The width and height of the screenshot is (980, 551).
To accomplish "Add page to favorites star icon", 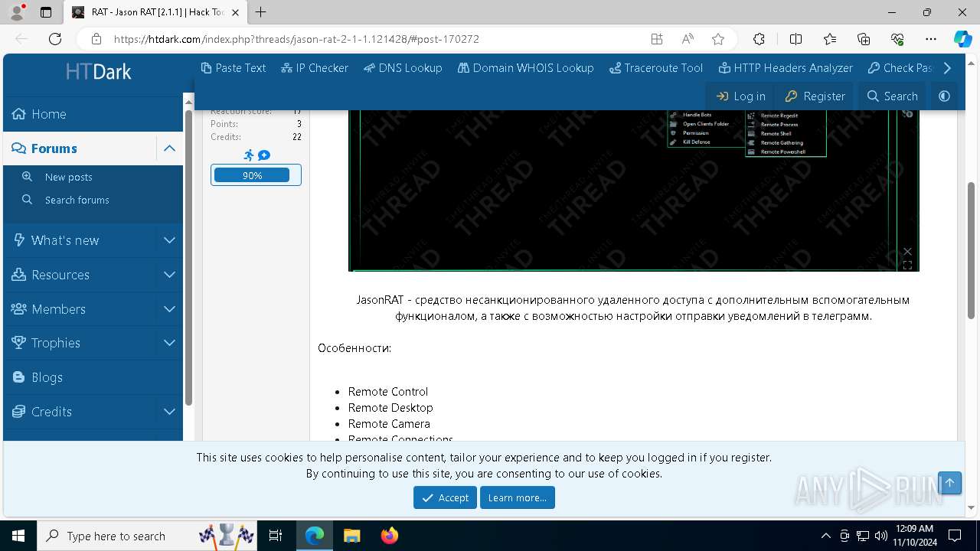I will [x=717, y=39].
